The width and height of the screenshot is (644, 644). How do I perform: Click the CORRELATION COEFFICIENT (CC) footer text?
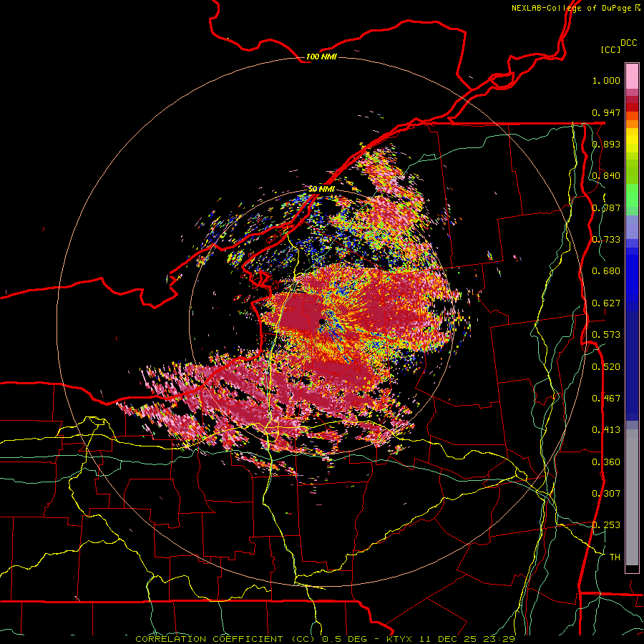coord(225,639)
